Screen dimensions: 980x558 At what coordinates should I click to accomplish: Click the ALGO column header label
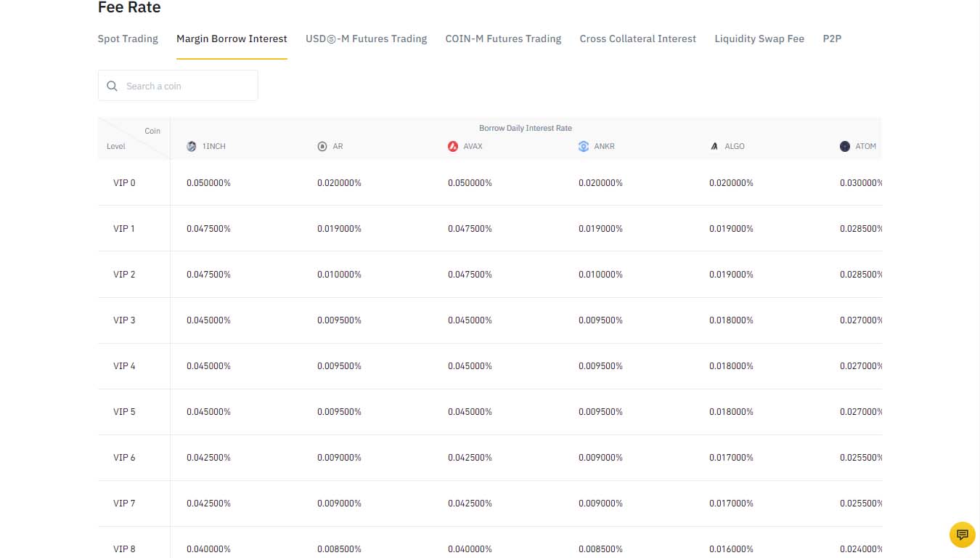(x=735, y=146)
